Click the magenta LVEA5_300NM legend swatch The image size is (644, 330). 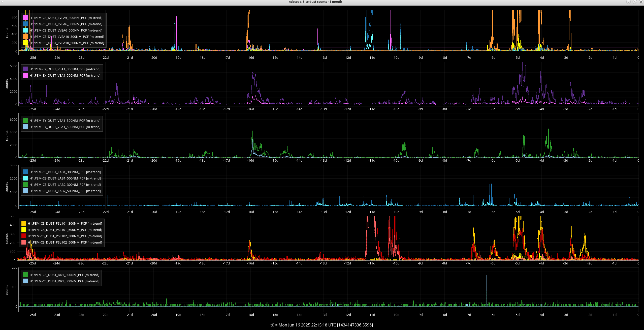tap(26, 18)
